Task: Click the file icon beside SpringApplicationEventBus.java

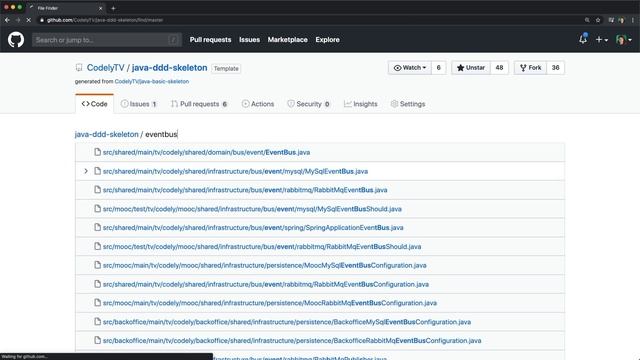Action: coord(97,227)
